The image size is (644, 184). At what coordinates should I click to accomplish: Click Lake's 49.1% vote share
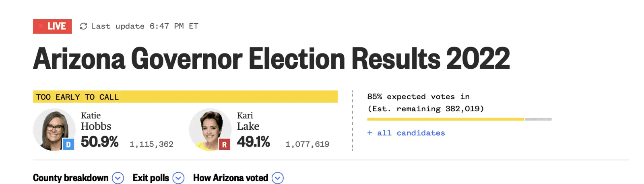(x=253, y=142)
